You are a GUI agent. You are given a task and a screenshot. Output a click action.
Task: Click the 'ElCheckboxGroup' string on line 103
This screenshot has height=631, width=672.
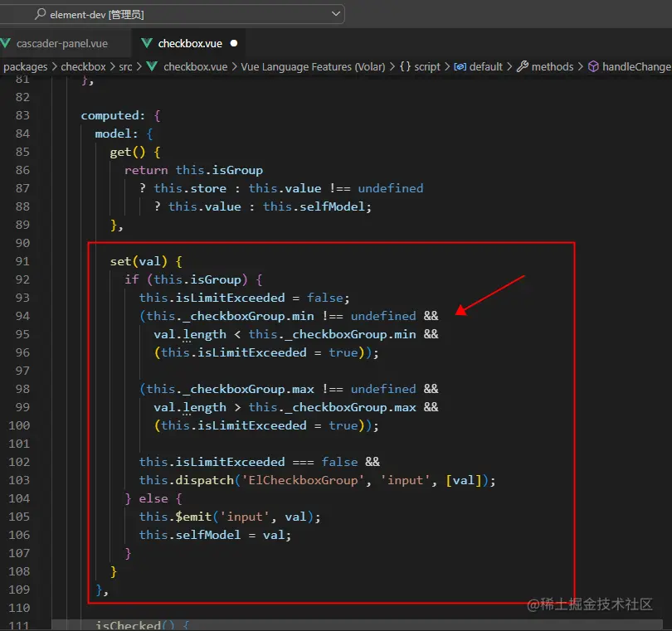click(x=303, y=480)
